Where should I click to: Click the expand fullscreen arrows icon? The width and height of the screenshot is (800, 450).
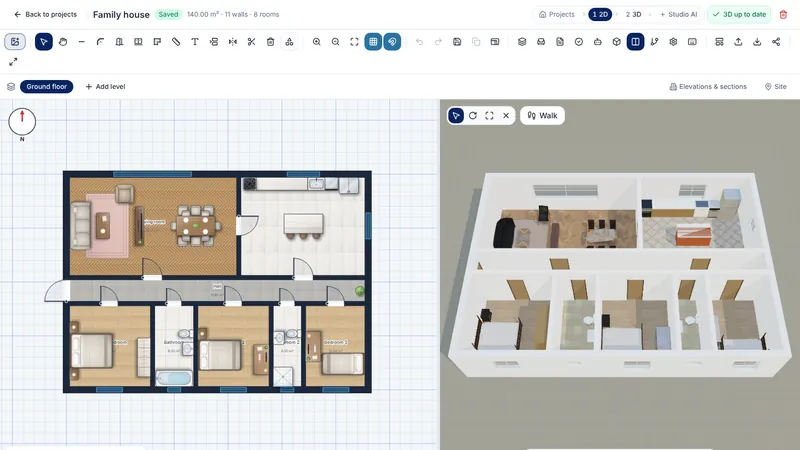click(x=13, y=62)
